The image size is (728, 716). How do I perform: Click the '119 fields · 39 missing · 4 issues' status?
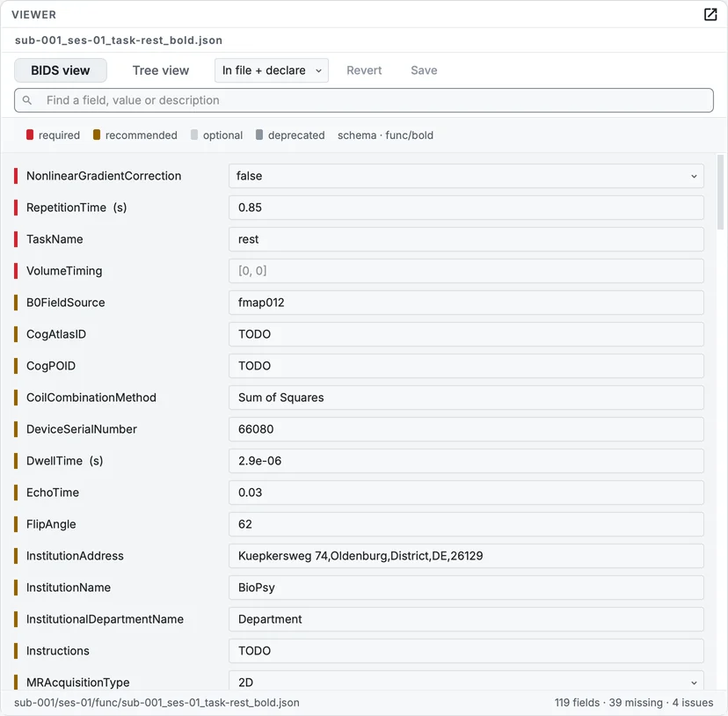[x=634, y=703]
